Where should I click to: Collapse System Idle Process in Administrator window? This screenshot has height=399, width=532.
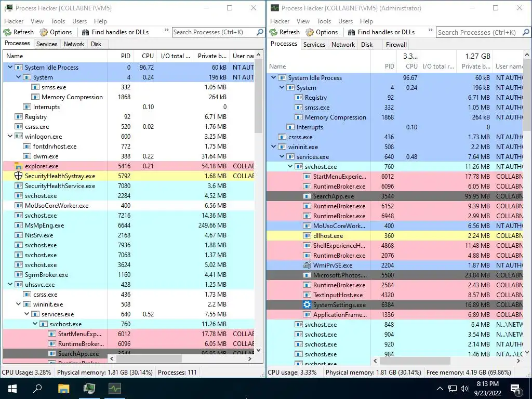(273, 78)
